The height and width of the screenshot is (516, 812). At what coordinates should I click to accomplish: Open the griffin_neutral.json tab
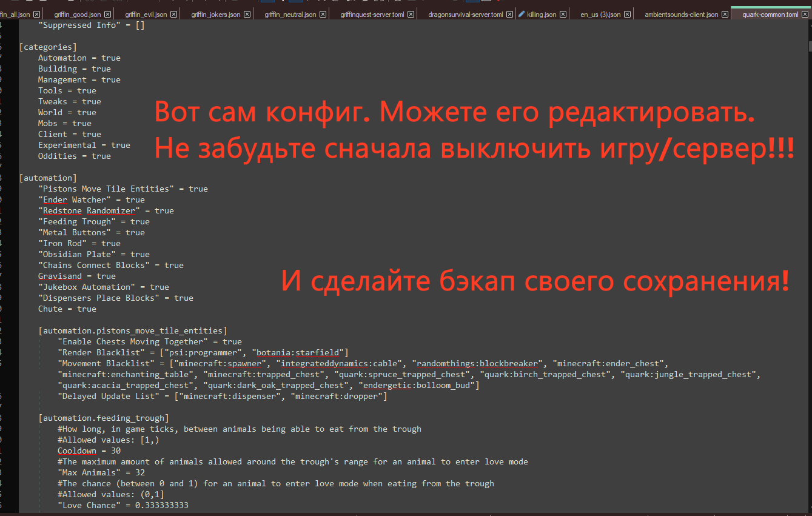290,13
